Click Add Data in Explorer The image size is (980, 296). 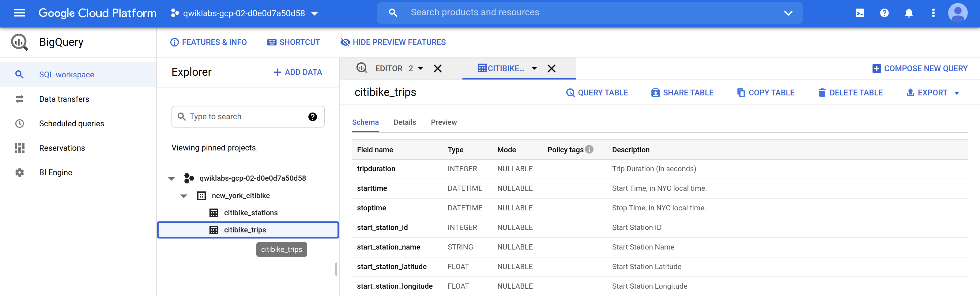(298, 72)
